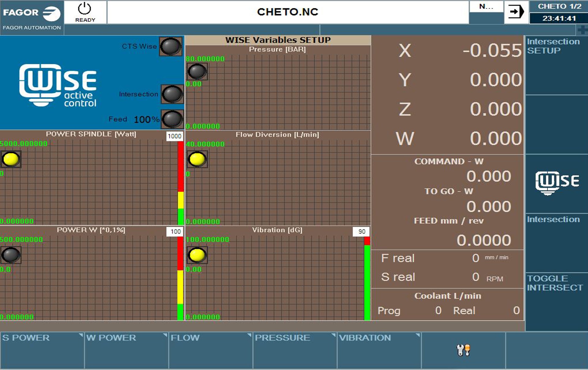Click the FEED mm / rev value
This screenshot has height=370, width=588.
tap(484, 240)
